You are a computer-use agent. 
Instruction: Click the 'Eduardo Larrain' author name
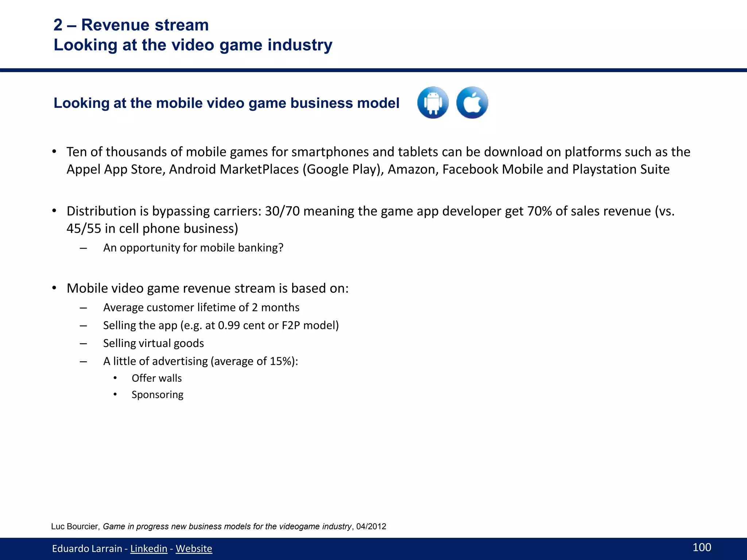pyautogui.click(x=87, y=548)
